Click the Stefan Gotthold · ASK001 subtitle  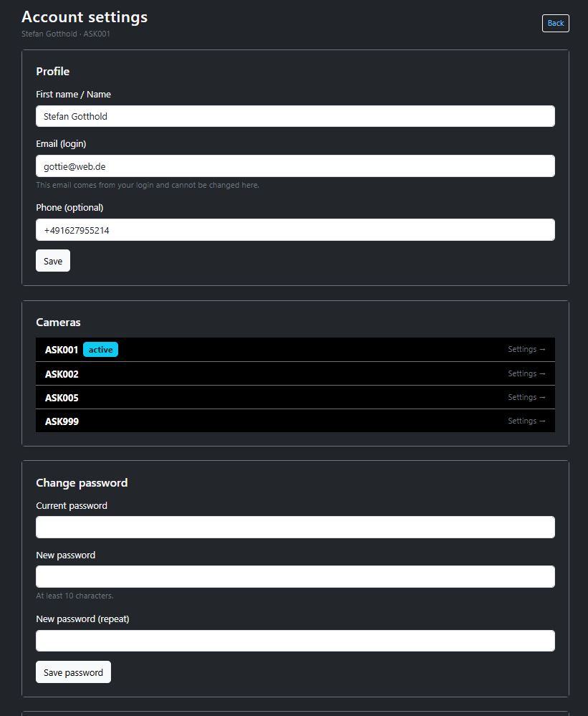pos(65,33)
